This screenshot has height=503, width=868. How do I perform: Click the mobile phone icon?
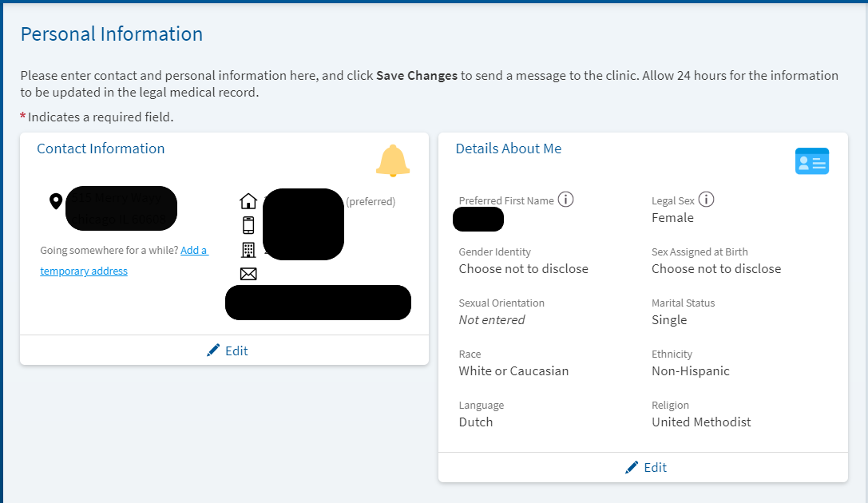click(x=248, y=225)
